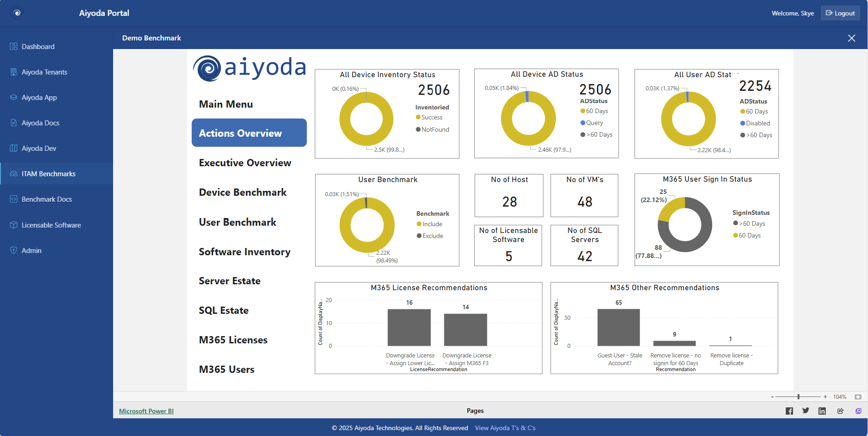Image resolution: width=868 pixels, height=436 pixels.
Task: Select Aiyoda Tenants in the sidebar
Action: [44, 72]
